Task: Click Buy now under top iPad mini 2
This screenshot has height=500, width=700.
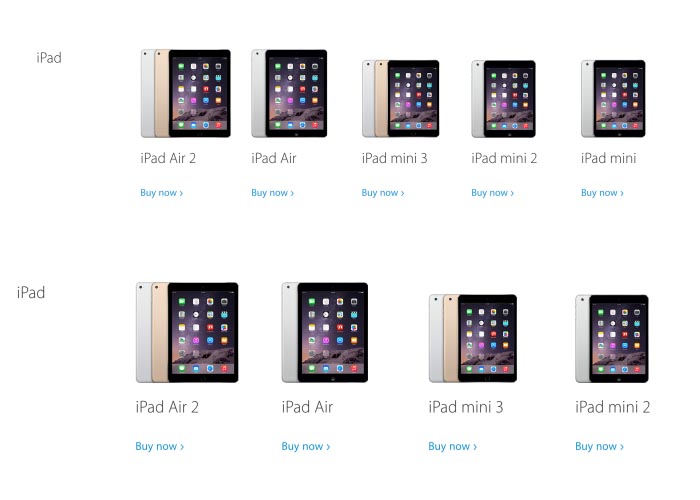Action: coord(492,193)
